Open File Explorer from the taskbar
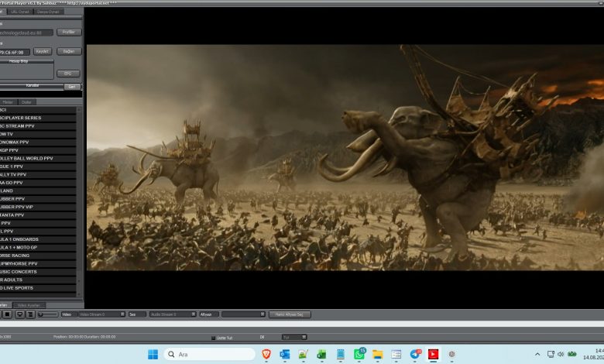This screenshot has width=604, height=364. coord(378,354)
